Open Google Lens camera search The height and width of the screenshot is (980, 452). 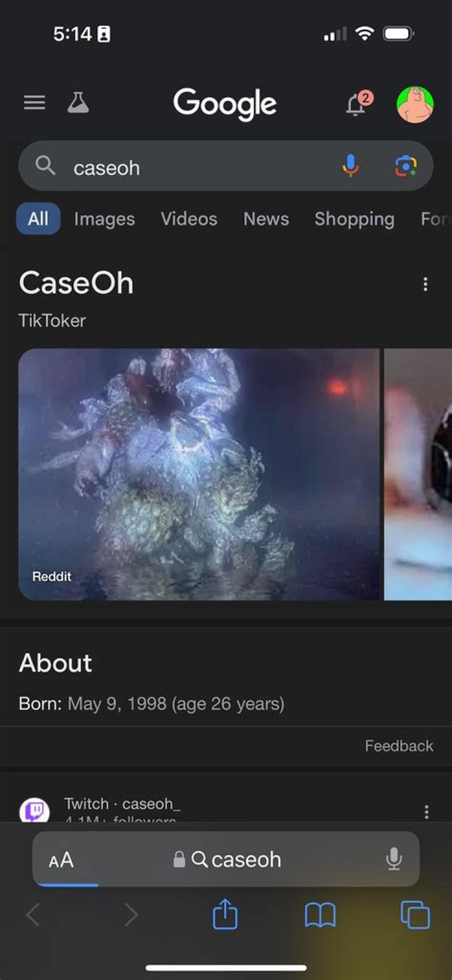[x=406, y=166]
